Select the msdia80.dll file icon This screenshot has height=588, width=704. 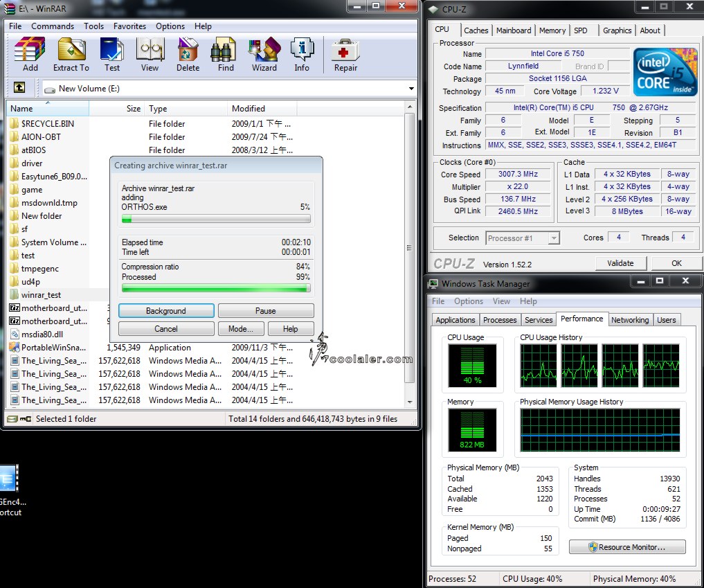pos(15,335)
